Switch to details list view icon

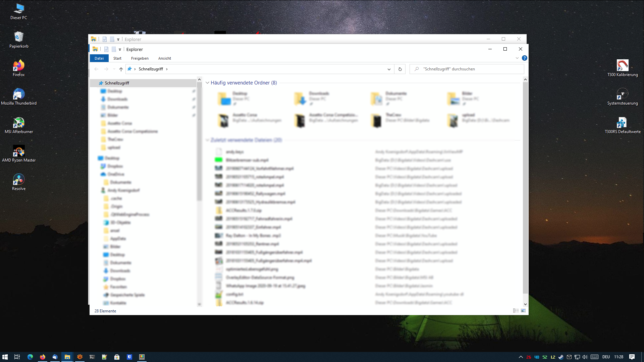point(516,311)
